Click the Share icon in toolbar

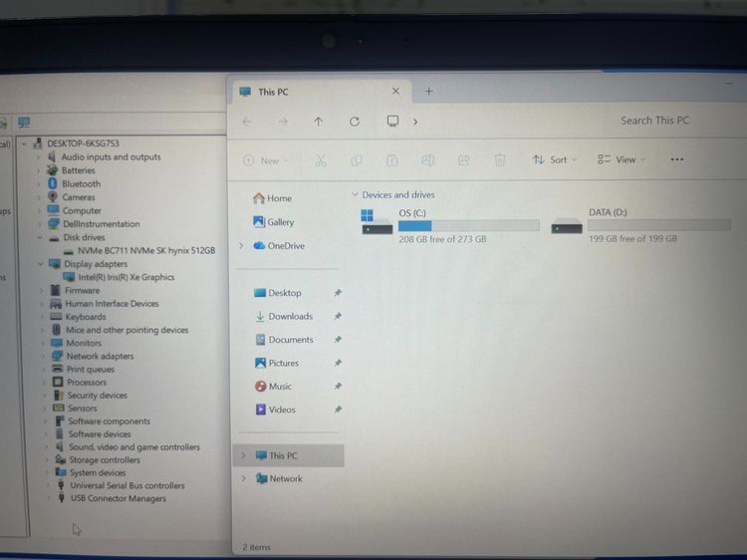(x=464, y=160)
